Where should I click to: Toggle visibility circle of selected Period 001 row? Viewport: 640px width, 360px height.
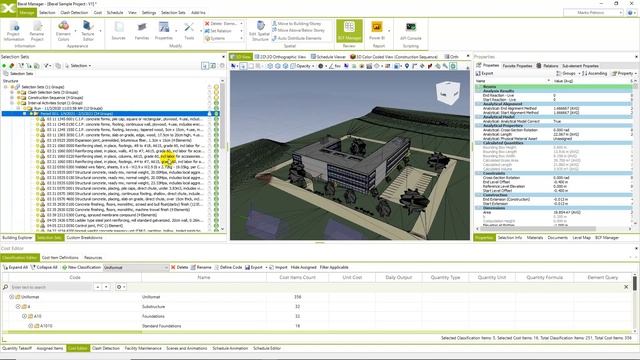pos(216,113)
